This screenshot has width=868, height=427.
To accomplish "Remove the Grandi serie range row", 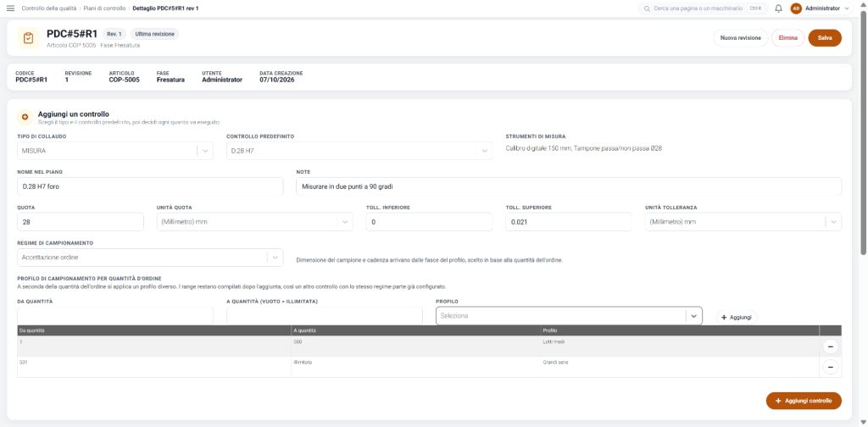I will [x=831, y=367].
